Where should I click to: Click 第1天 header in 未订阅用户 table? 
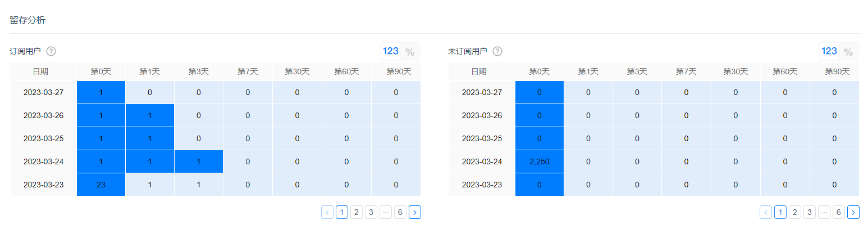(x=588, y=71)
